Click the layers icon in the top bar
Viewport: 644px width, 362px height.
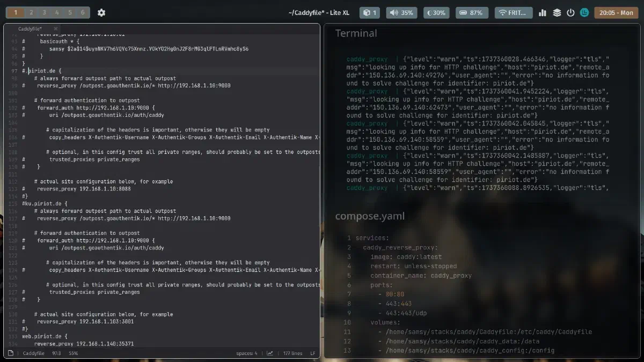[557, 12]
